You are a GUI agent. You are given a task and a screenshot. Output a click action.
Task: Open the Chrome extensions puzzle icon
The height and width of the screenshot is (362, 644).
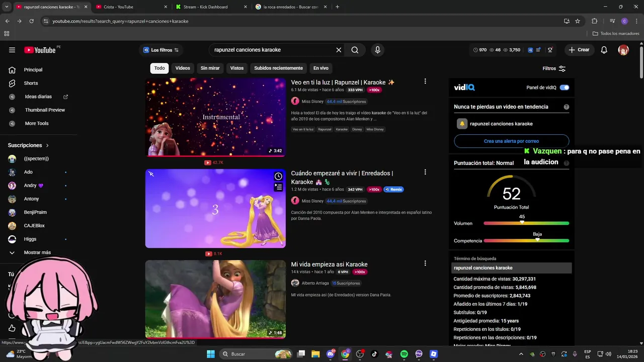pos(595,21)
